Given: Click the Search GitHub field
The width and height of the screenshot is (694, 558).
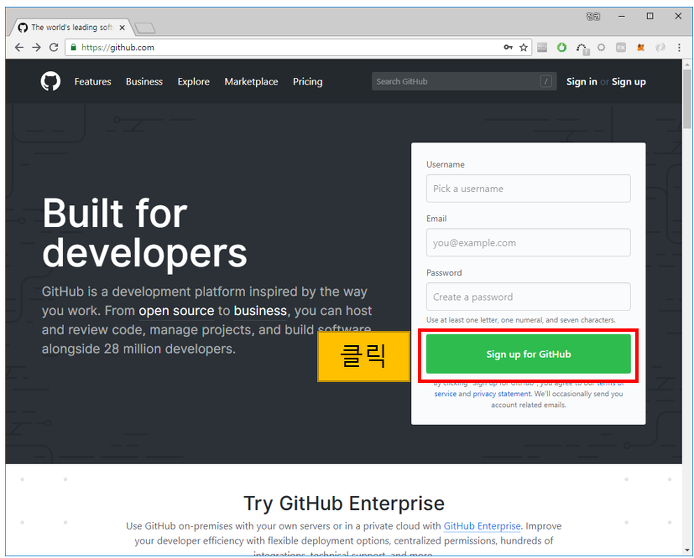Looking at the screenshot, I should pos(464,81).
